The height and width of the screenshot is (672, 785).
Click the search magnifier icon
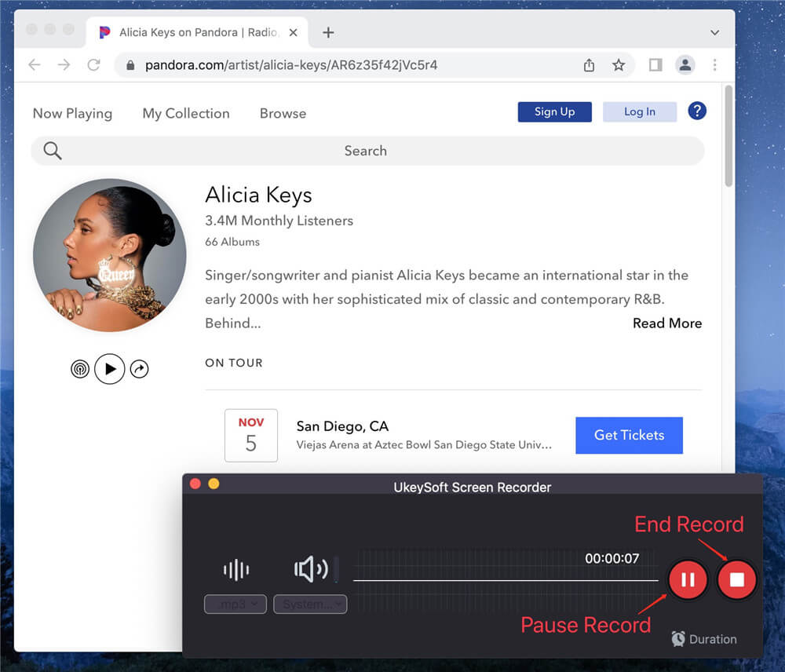click(x=52, y=150)
